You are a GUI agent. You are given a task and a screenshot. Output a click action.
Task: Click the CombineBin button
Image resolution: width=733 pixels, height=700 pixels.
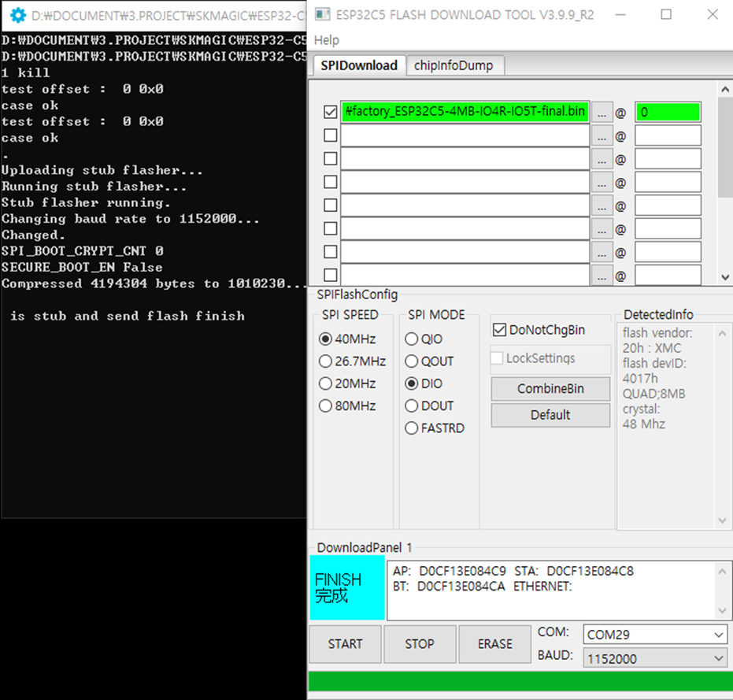(x=550, y=388)
